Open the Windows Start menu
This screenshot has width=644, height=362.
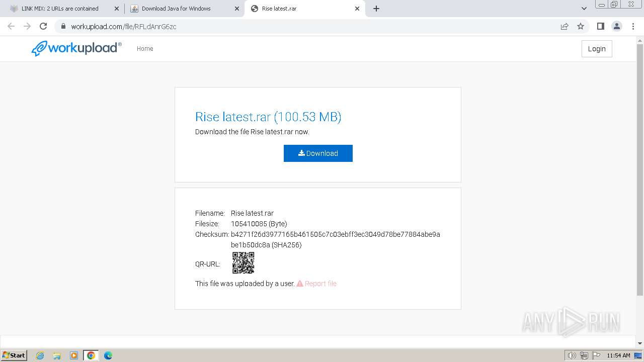click(x=14, y=355)
